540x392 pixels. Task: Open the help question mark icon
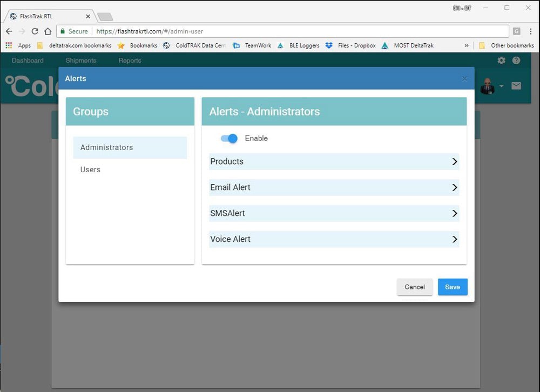coord(516,60)
